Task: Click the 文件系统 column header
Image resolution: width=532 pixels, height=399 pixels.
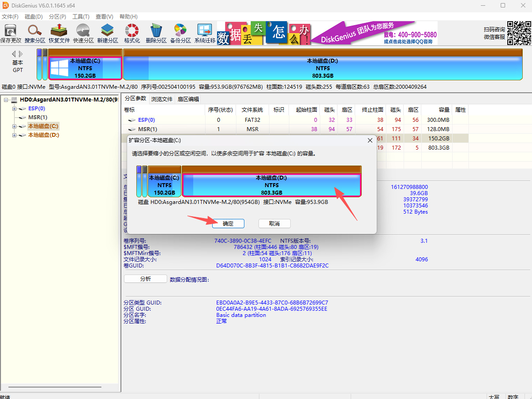Action: pyautogui.click(x=252, y=109)
